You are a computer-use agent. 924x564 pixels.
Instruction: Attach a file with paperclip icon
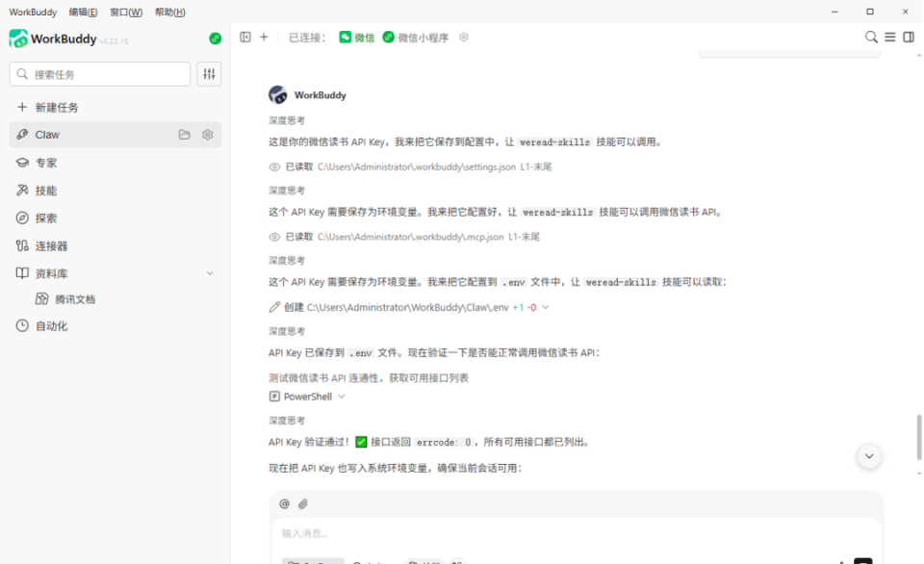303,504
